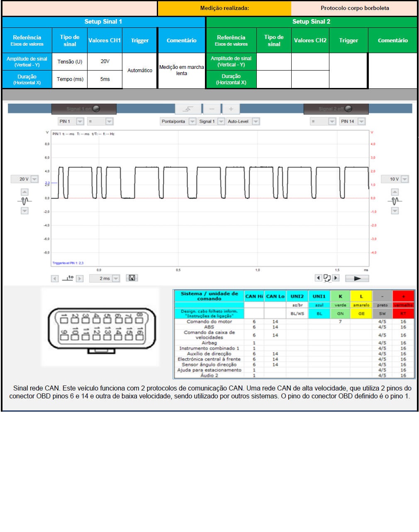Click the Setup Sinal 1 header
Screen dimensions: 419x532
pyautogui.click(x=103, y=22)
